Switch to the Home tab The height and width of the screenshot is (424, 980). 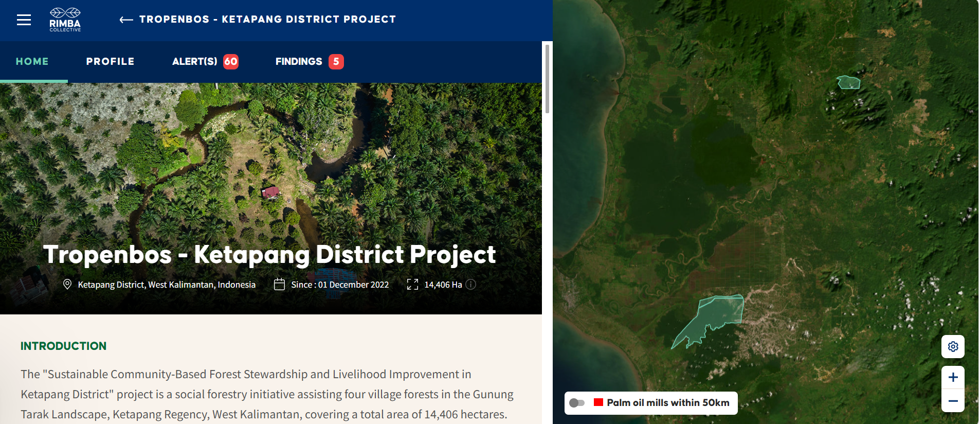32,62
